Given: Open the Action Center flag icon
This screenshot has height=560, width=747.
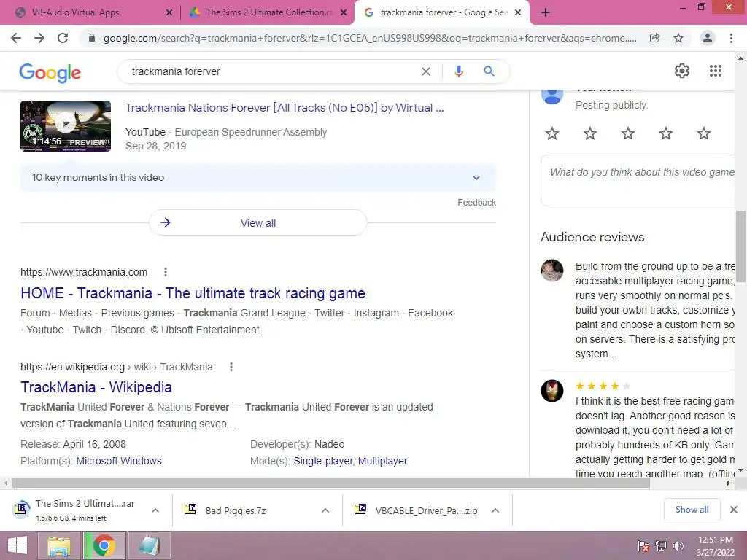Looking at the screenshot, I should point(643,546).
